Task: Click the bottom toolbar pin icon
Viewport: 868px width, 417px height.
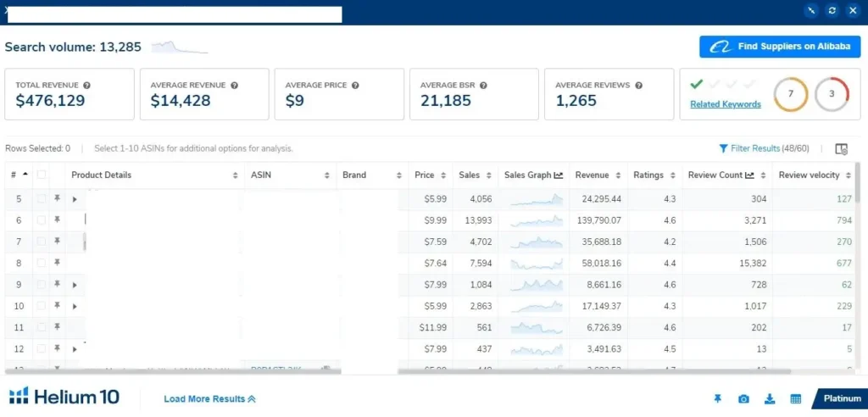Action: point(718,398)
